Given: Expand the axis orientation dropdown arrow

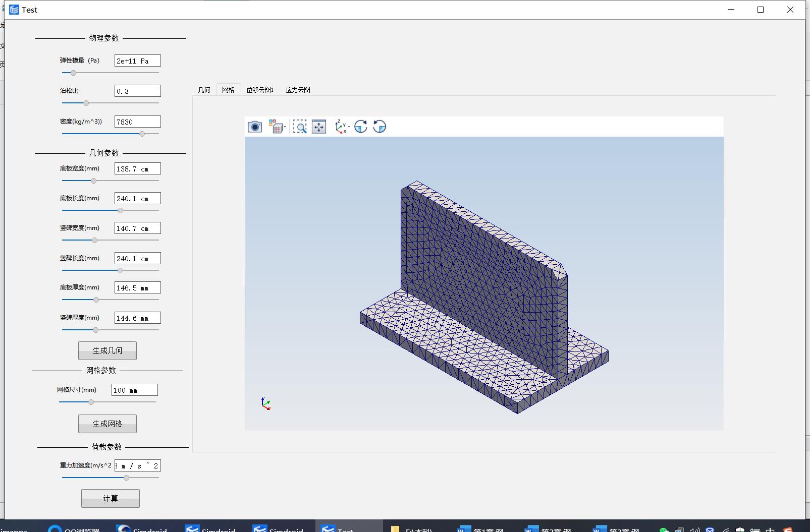Looking at the screenshot, I should 349,127.
